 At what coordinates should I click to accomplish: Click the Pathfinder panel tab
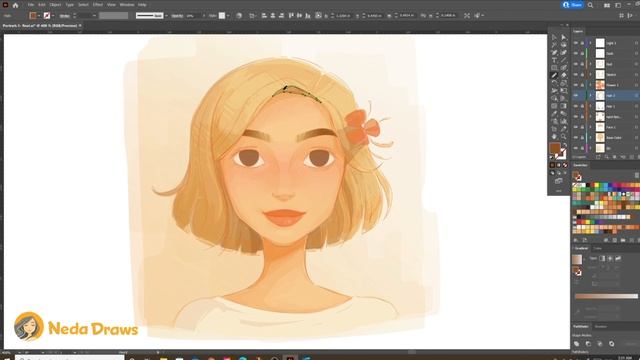click(x=581, y=327)
